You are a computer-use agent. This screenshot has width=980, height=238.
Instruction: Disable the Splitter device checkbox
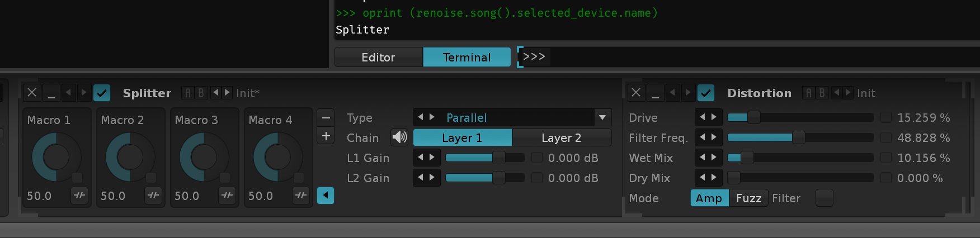pos(102,93)
